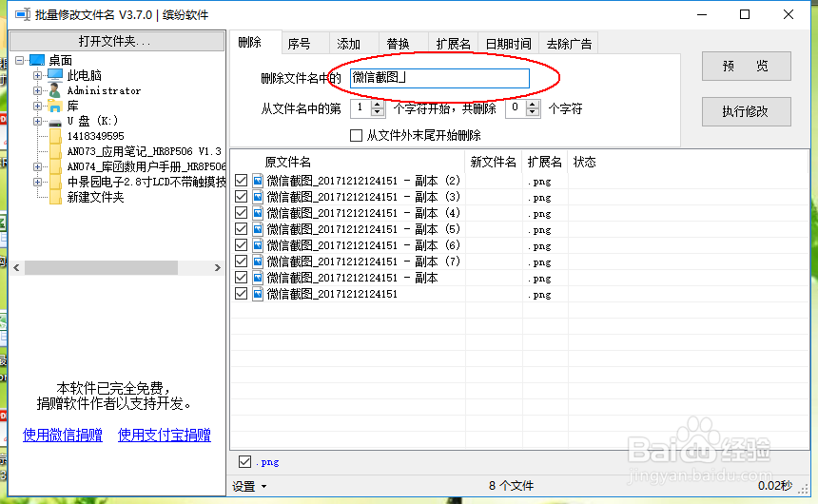Increase the delete character count spinner
The height and width of the screenshot is (504, 818).
533,105
